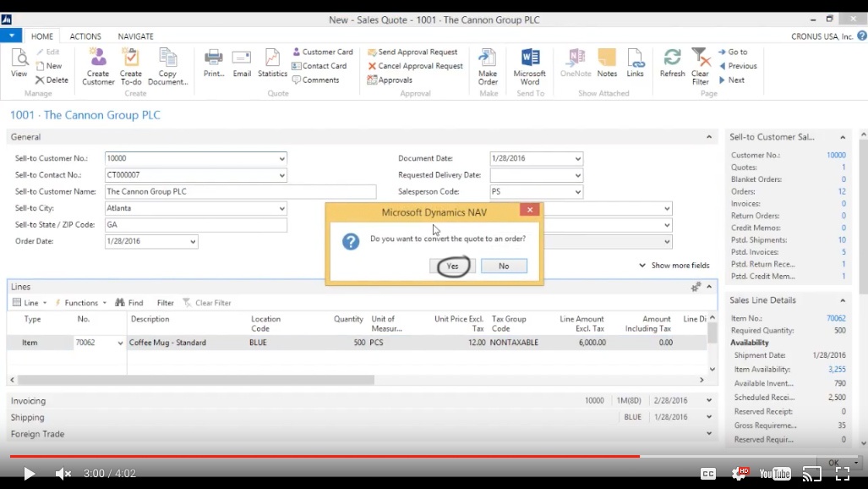
Task: Send quote to Microsoft Word
Action: pyautogui.click(x=530, y=67)
